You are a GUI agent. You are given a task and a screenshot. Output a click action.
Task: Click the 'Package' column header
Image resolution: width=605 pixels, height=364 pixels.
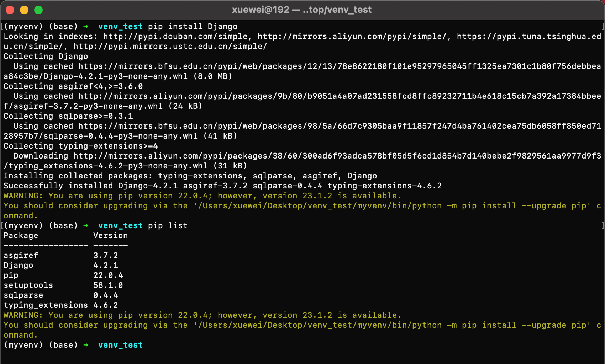pos(21,236)
